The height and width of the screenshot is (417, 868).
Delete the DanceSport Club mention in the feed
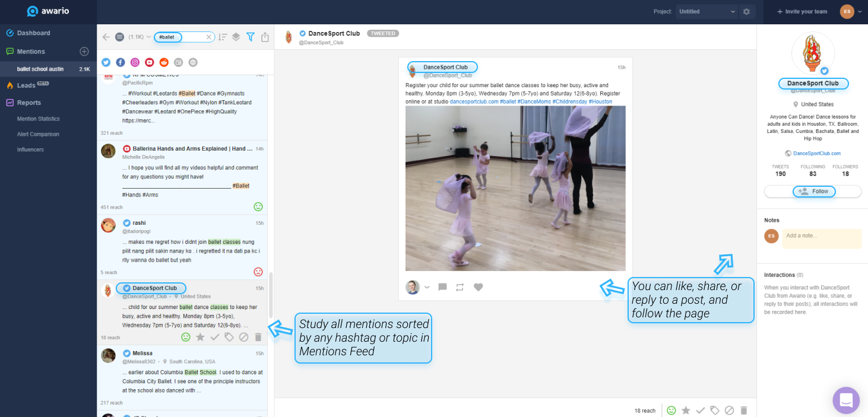click(258, 337)
